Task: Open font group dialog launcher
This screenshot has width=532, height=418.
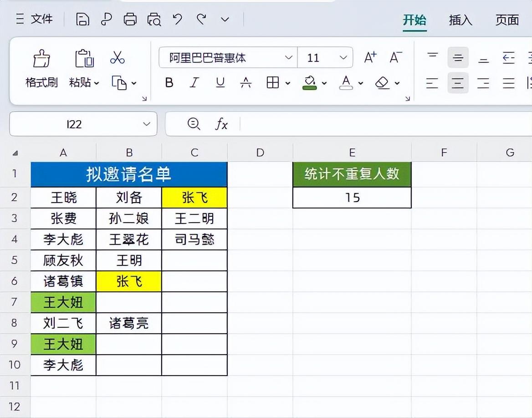Action: click(408, 98)
